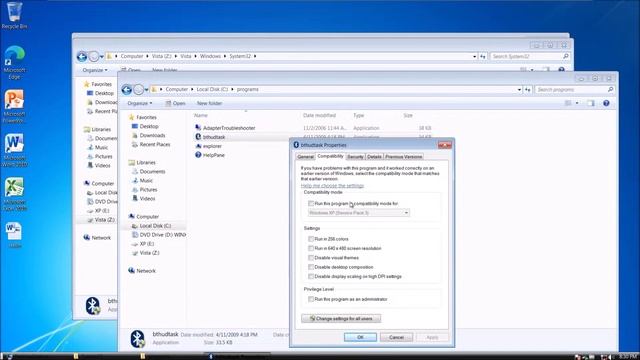Select Local Disk (C:) in programs sidebar

tap(156, 226)
